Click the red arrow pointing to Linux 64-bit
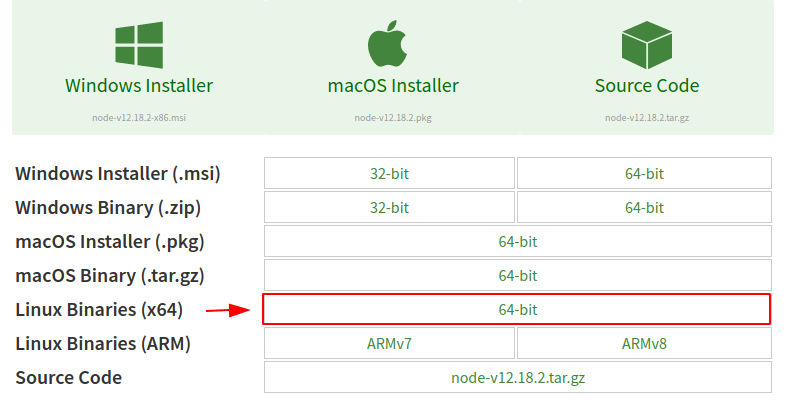The width and height of the screenshot is (787, 420). click(228, 310)
